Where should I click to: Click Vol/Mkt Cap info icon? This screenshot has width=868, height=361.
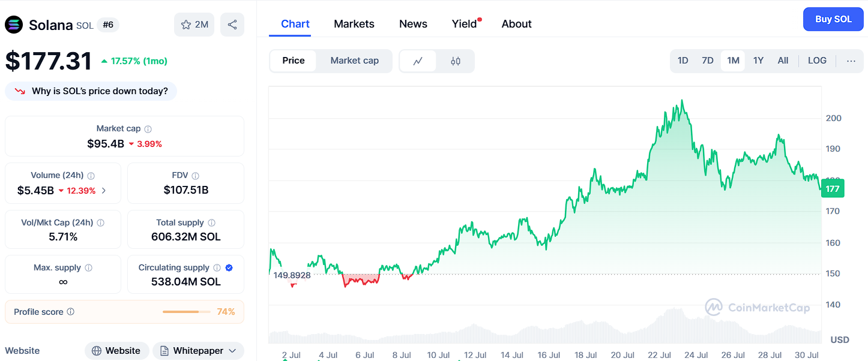tap(101, 222)
